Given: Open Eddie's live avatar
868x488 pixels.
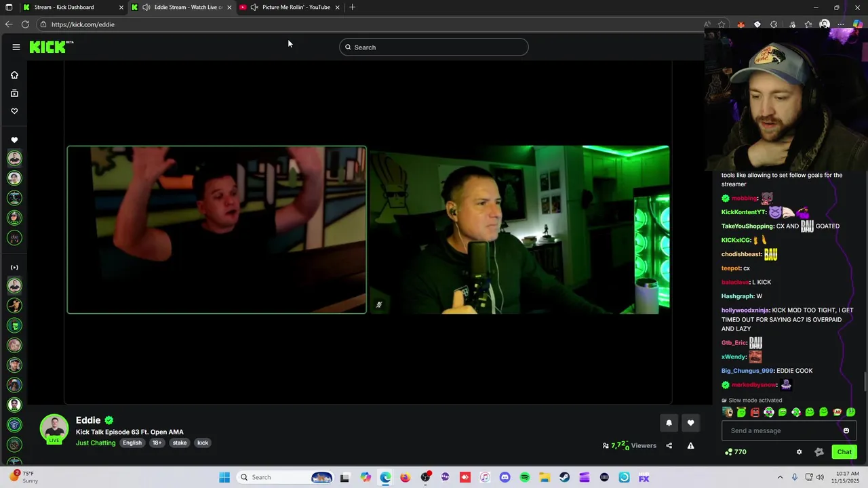Looking at the screenshot, I should pyautogui.click(x=54, y=429).
